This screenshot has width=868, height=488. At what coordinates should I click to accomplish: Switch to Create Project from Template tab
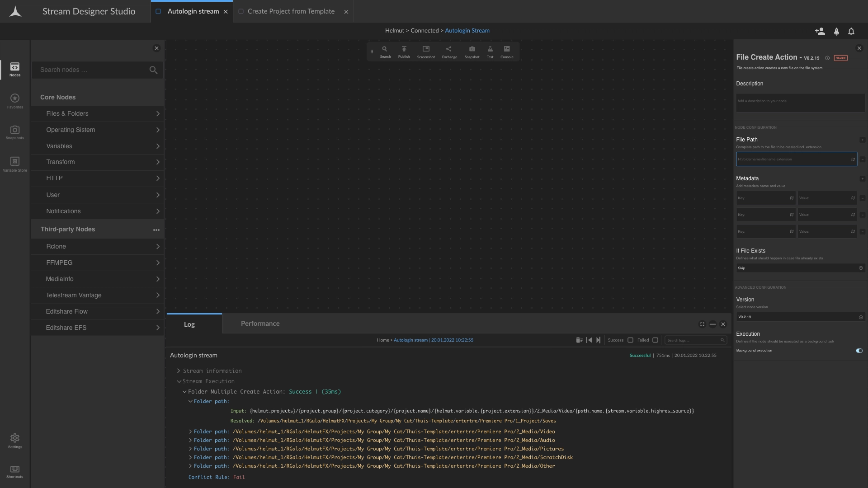[291, 11]
